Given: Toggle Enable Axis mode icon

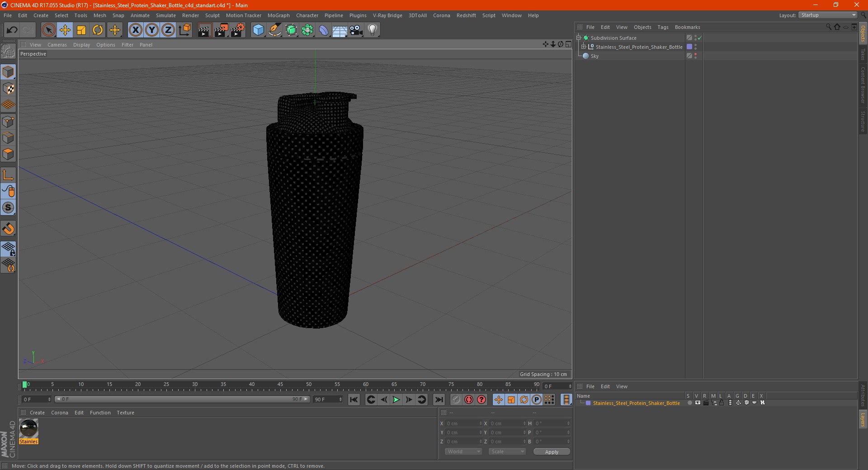Looking at the screenshot, I should pos(8,175).
